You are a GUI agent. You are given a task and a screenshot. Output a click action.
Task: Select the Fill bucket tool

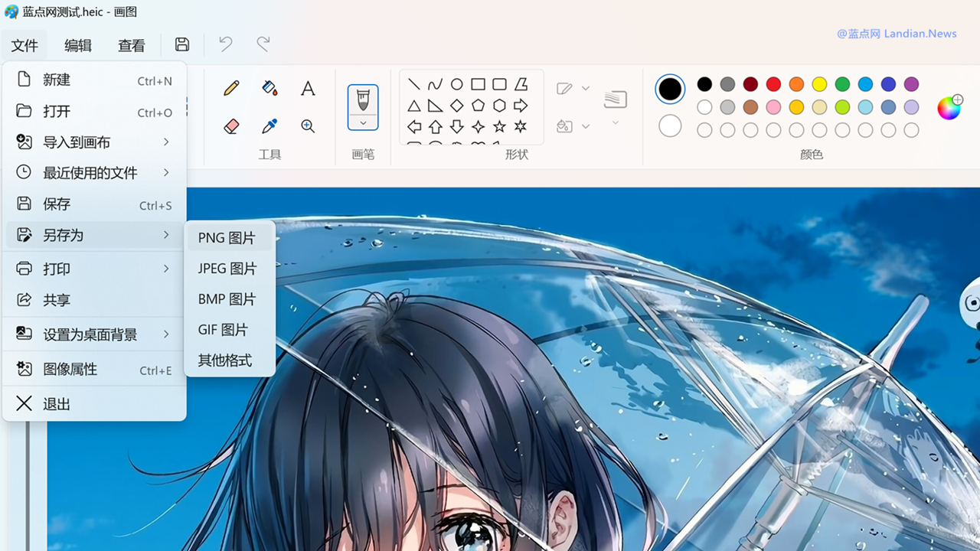[x=269, y=89]
